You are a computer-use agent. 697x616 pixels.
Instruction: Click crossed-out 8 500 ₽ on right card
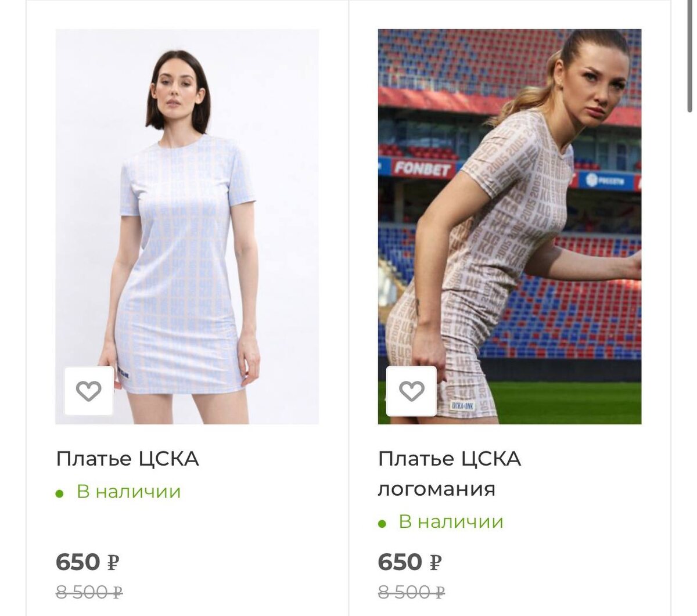tap(412, 593)
